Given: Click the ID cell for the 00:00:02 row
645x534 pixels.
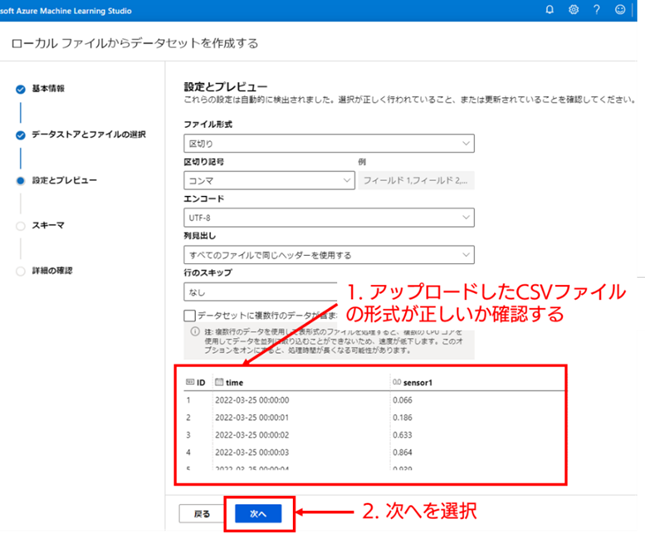Looking at the screenshot, I should [188, 435].
